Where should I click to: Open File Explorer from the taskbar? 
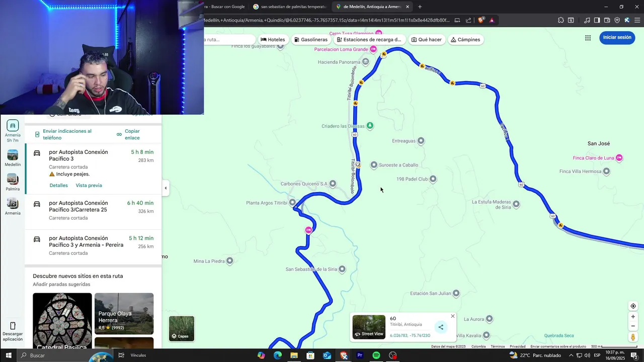pyautogui.click(x=294, y=355)
